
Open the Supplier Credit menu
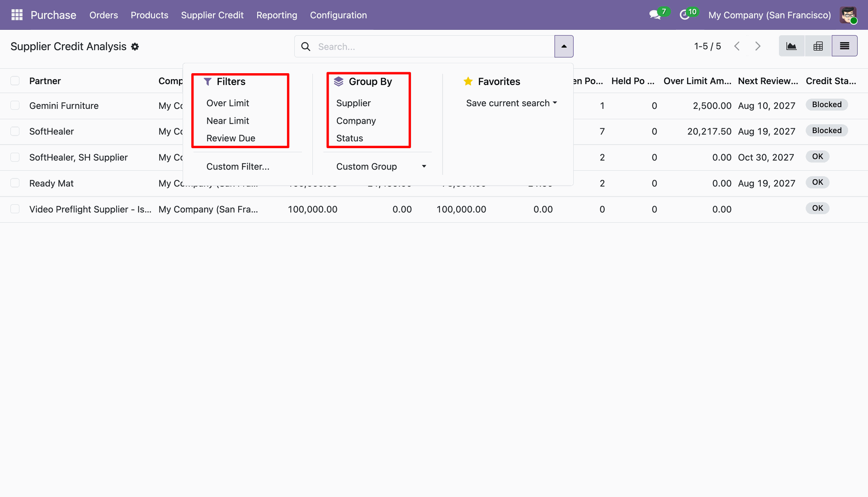click(212, 15)
